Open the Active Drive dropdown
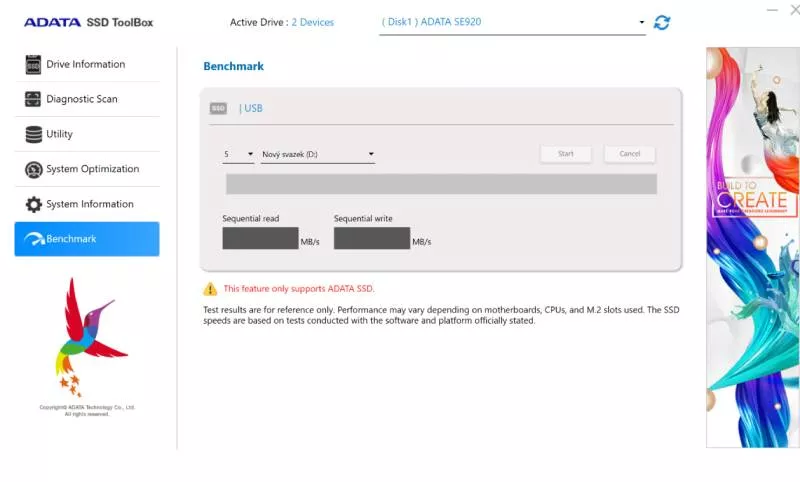 coord(512,22)
